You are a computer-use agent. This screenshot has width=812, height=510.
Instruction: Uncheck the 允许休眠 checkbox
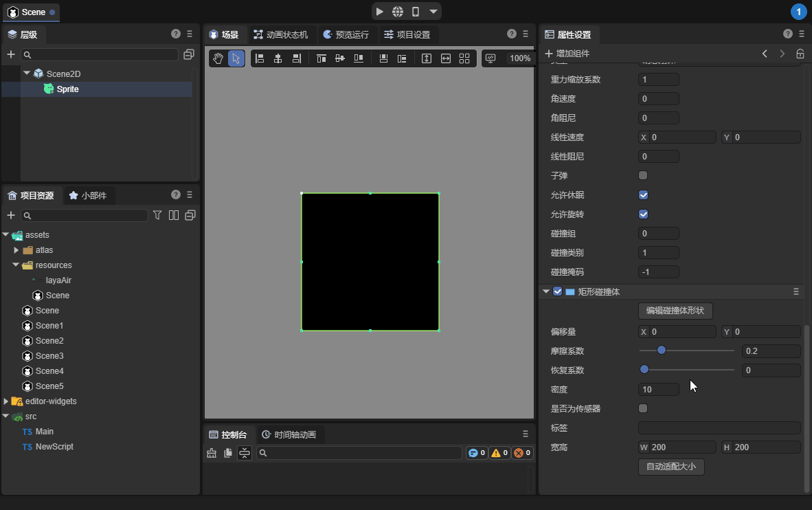[643, 195]
